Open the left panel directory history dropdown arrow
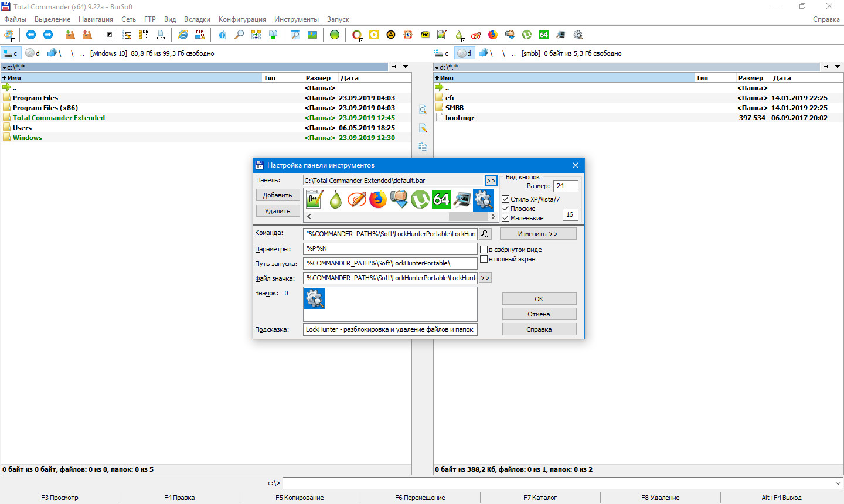 pyautogui.click(x=405, y=67)
